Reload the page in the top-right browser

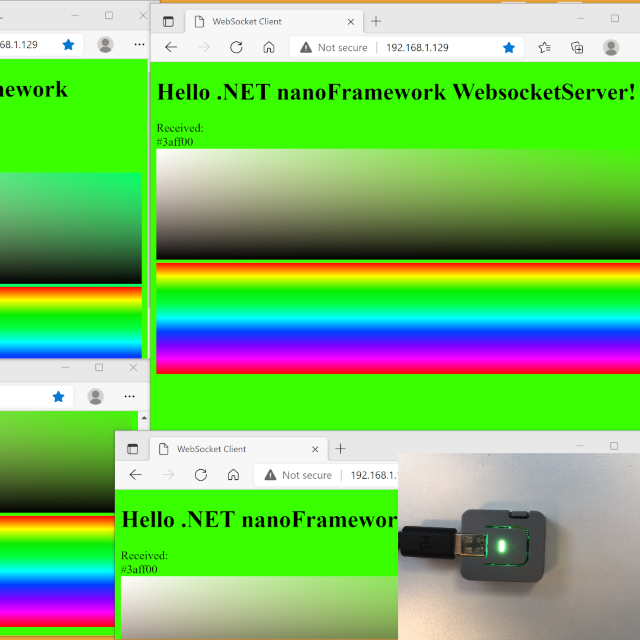(x=236, y=47)
